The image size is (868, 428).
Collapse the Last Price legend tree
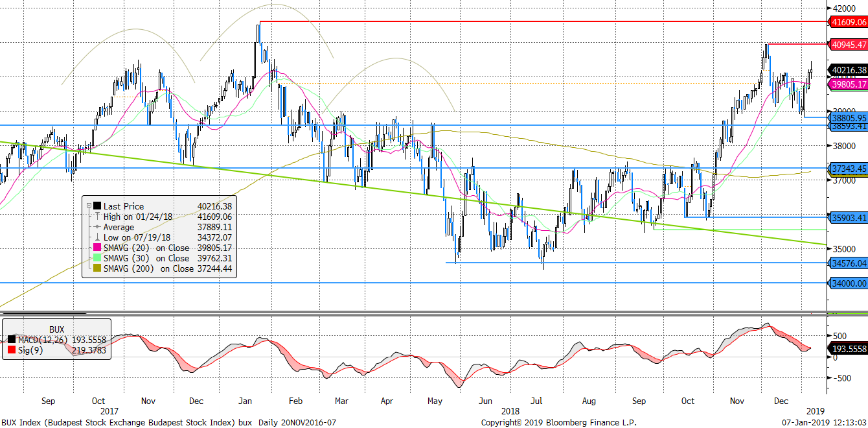(89, 206)
